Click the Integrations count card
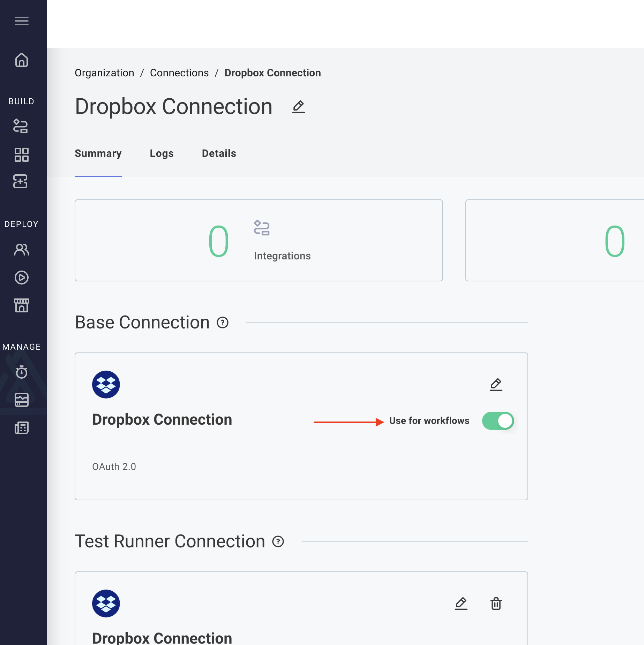Screen dimensions: 644x645 (x=259, y=241)
